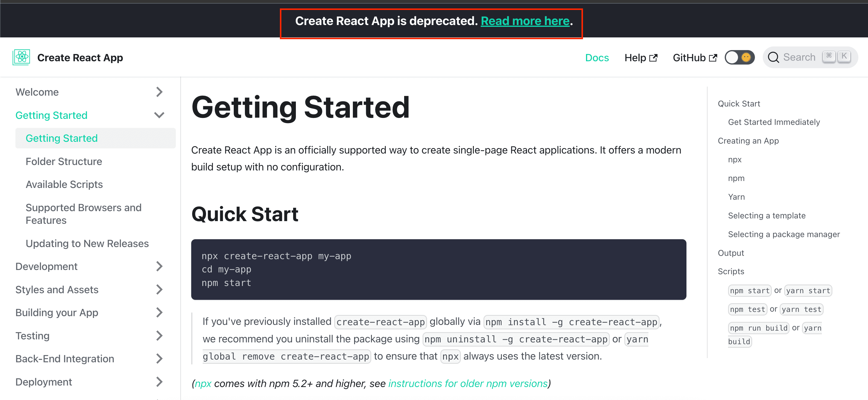Click the Help external link icon

[x=653, y=58]
